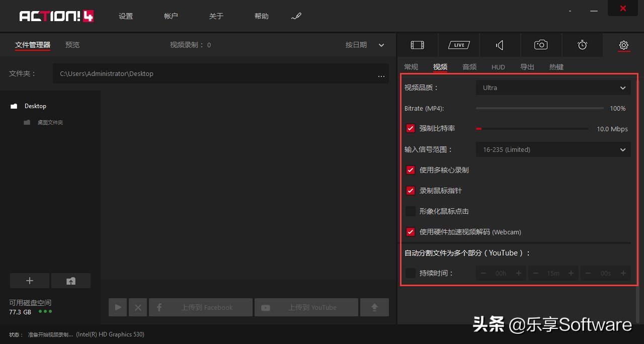Image resolution: width=644 pixels, height=344 pixels.
Task: Open the 关于 menu
Action: click(x=216, y=16)
